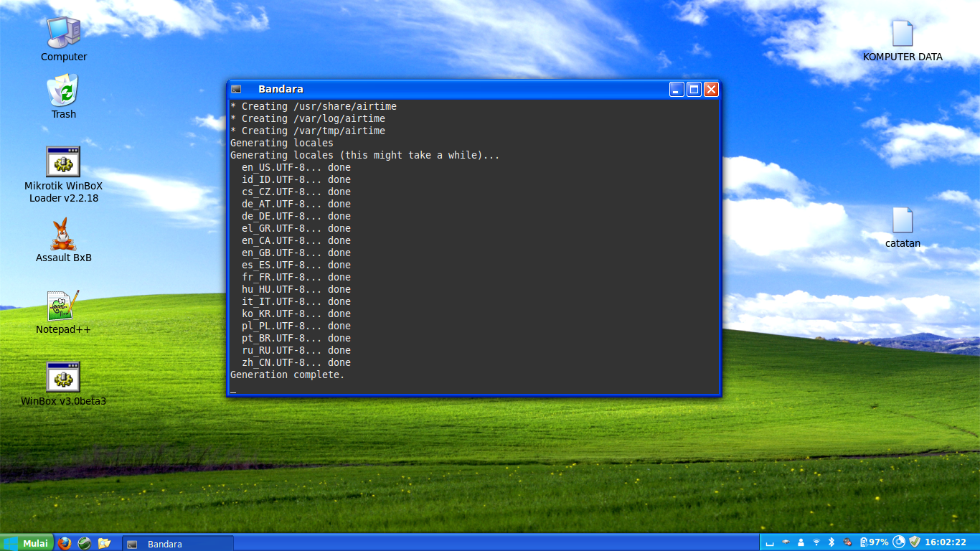Viewport: 980px width, 551px height.
Task: Click the line "* Creating /var/tmp/airtime"
Action: 308,131
